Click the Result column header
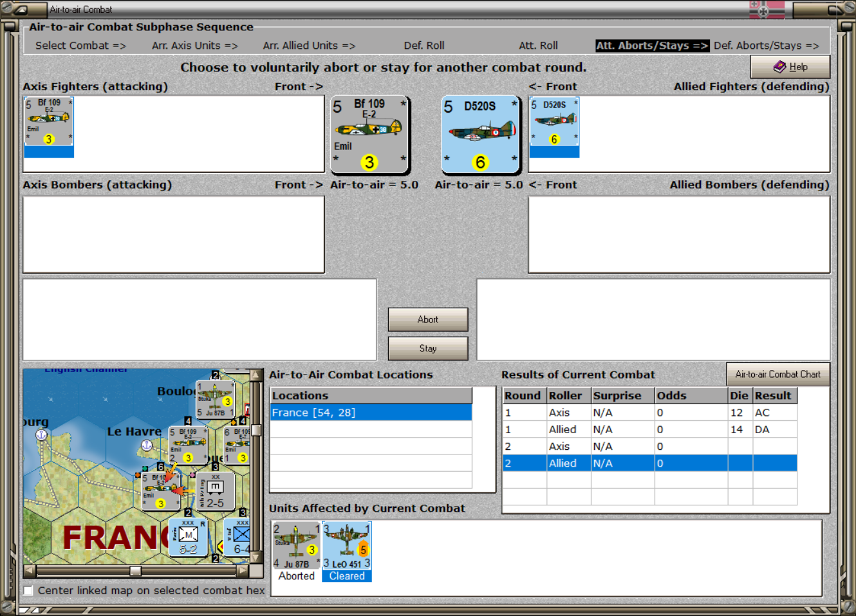Screen dimensions: 856x616 coord(776,396)
